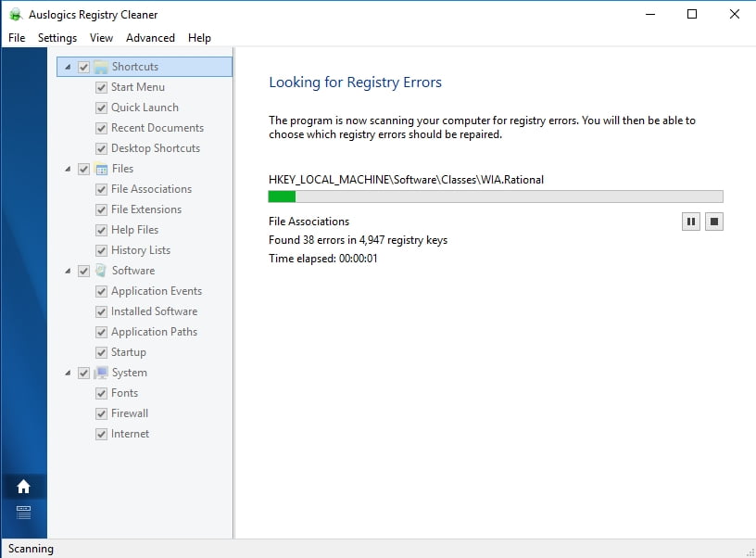Disable the File Extensions checkbox
Screen dimensions: 756x558
coord(101,209)
